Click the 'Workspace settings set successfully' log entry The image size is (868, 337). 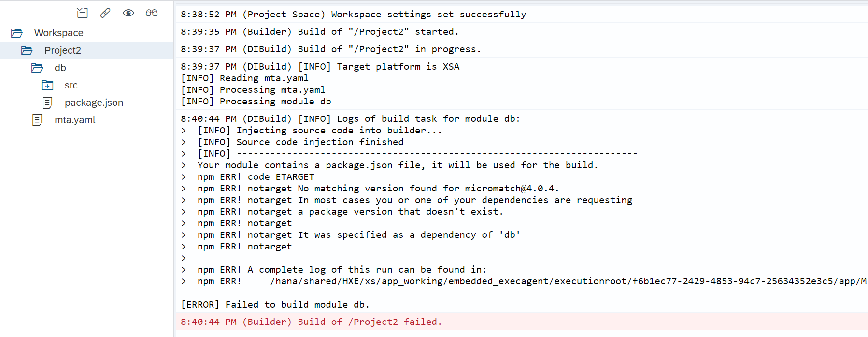tap(353, 15)
